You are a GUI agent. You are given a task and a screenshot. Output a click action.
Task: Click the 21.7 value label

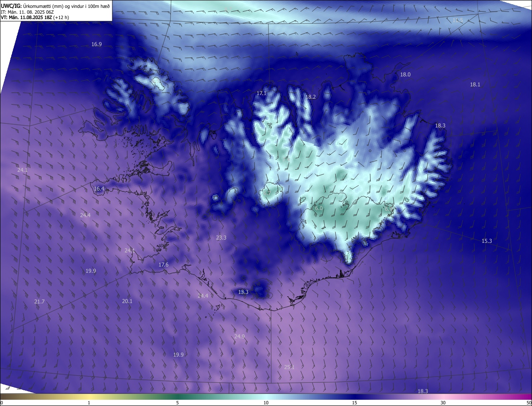(39, 301)
